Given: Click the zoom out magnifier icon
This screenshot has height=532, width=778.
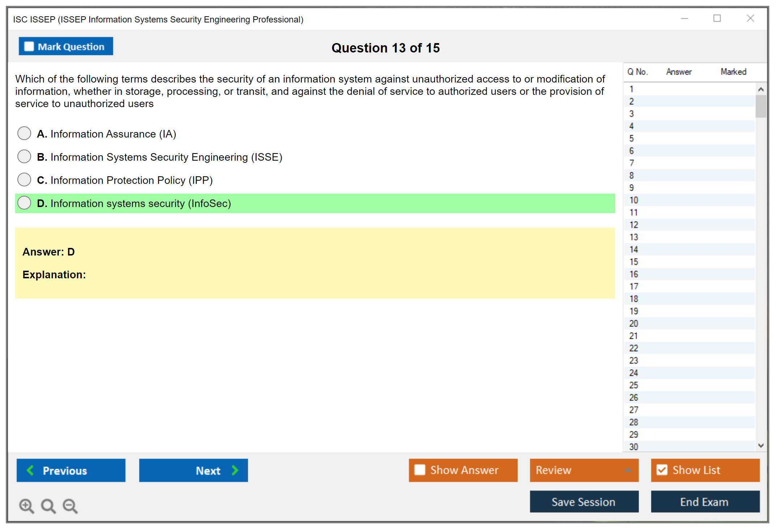Looking at the screenshot, I should click(x=70, y=506).
